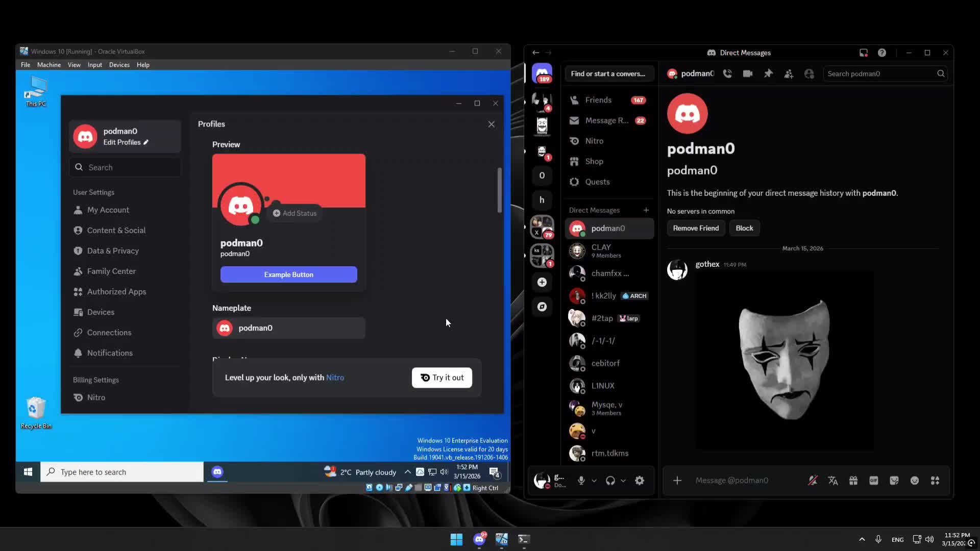Toggle headphones deafen in user panel
Screen dimensions: 980x551
pos(610,480)
